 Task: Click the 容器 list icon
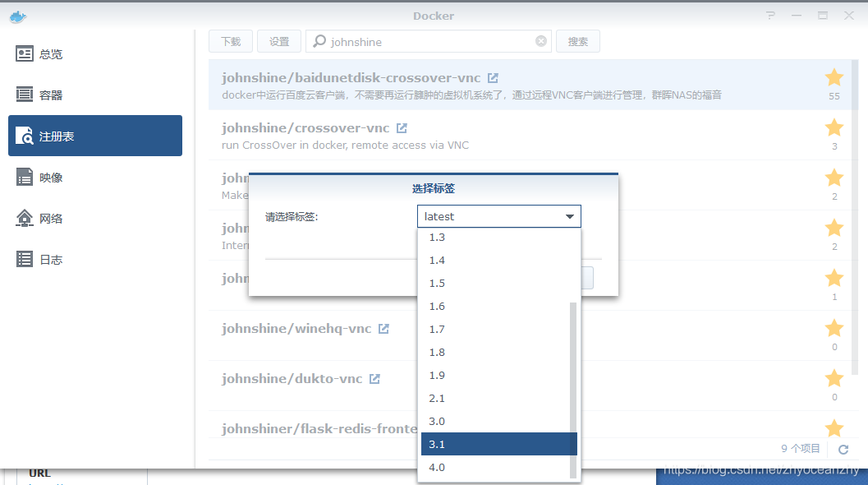tap(25, 95)
